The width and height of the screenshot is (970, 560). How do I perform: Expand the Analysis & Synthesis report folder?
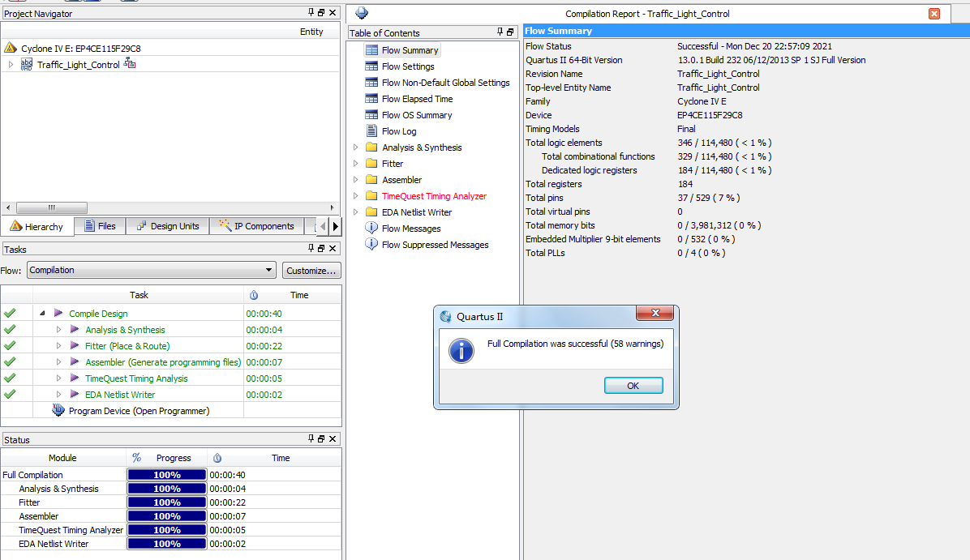pyautogui.click(x=355, y=147)
